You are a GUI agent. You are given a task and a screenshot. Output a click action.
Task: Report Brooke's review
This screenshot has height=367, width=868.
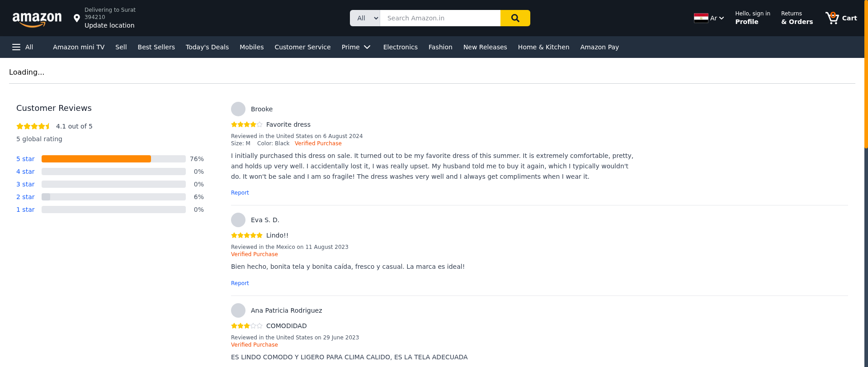coord(240,193)
